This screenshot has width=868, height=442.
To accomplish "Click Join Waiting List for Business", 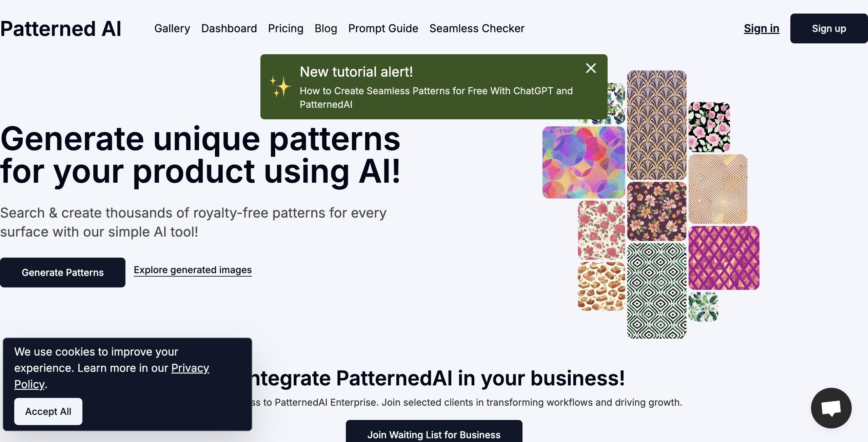I will point(434,434).
